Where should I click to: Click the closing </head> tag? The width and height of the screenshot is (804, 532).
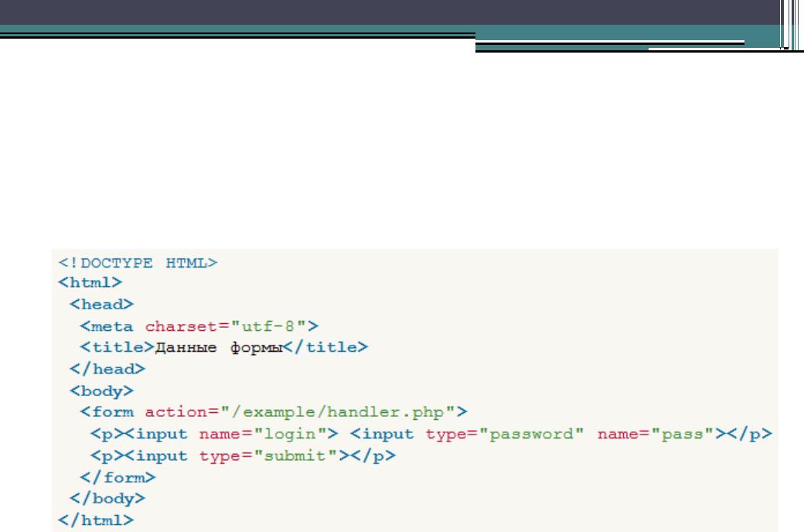[x=107, y=369]
